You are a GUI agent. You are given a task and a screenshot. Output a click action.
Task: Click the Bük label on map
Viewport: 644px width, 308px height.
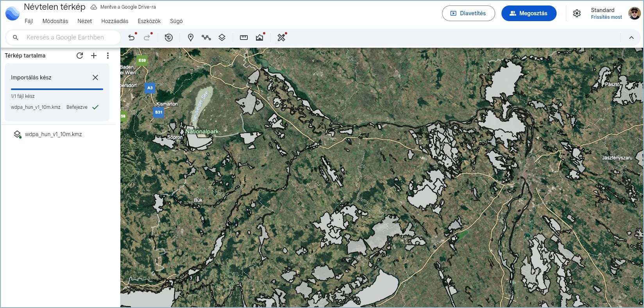tap(198, 200)
